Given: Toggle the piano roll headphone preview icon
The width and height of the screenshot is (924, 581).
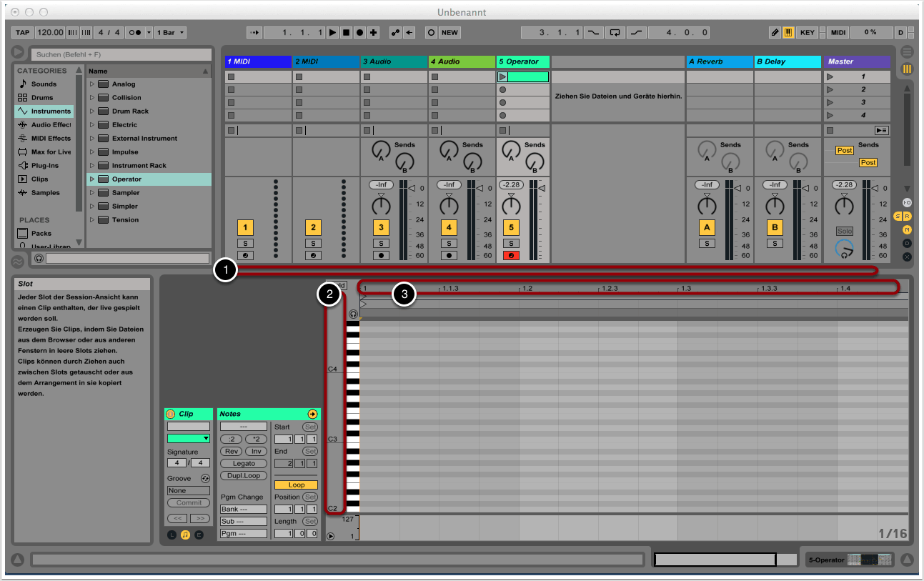Looking at the screenshot, I should 353,314.
